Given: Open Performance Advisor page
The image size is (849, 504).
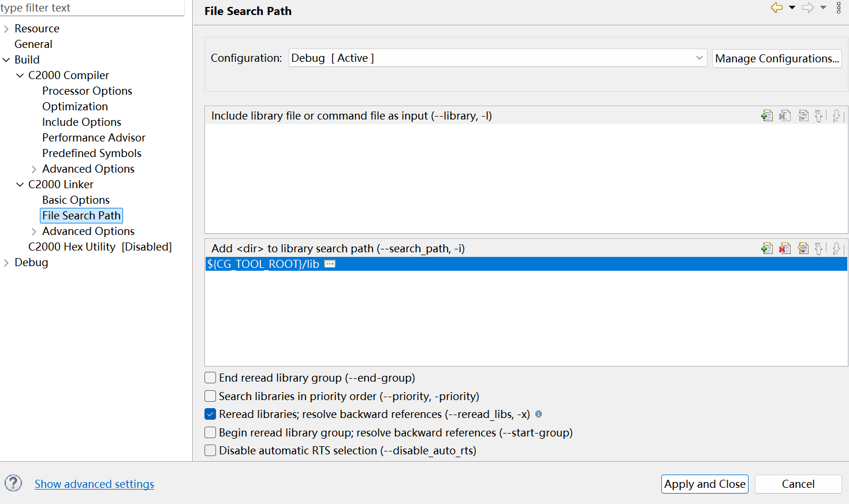Looking at the screenshot, I should pyautogui.click(x=94, y=137).
